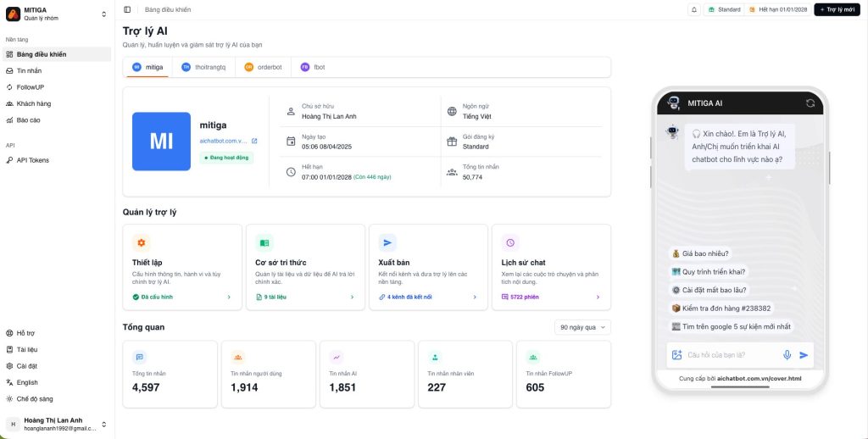Screen dimensions: 868x439
Task: Switch theme via Chế độ sáng
Action: 57,398
